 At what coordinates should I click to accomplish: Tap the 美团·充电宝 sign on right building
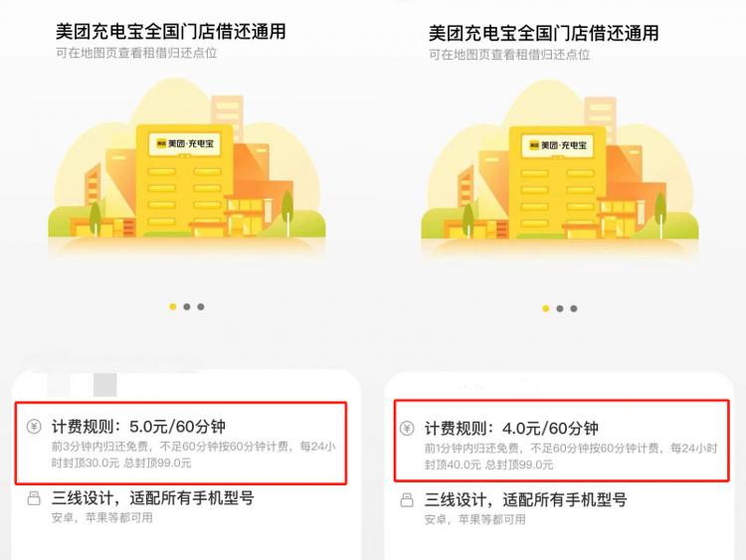click(x=558, y=145)
